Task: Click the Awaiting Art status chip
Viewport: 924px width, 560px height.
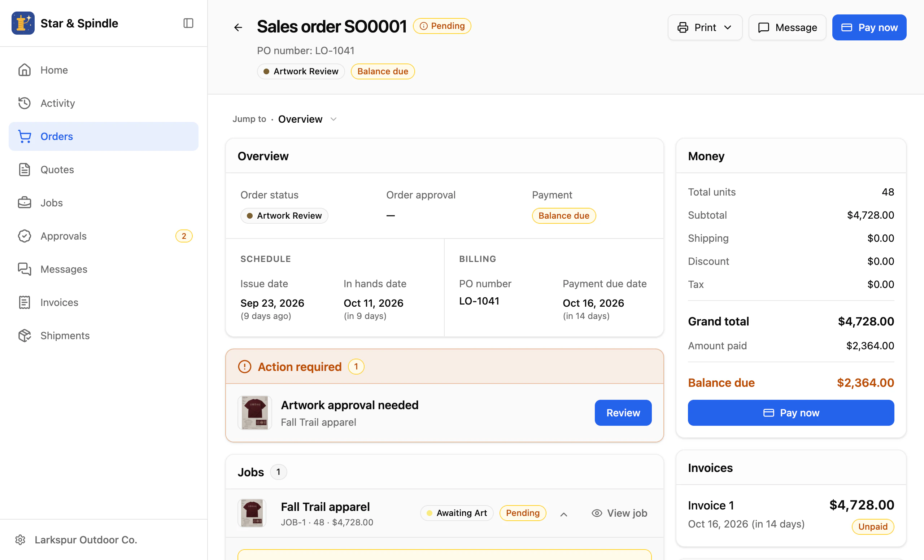Action: coord(457,513)
